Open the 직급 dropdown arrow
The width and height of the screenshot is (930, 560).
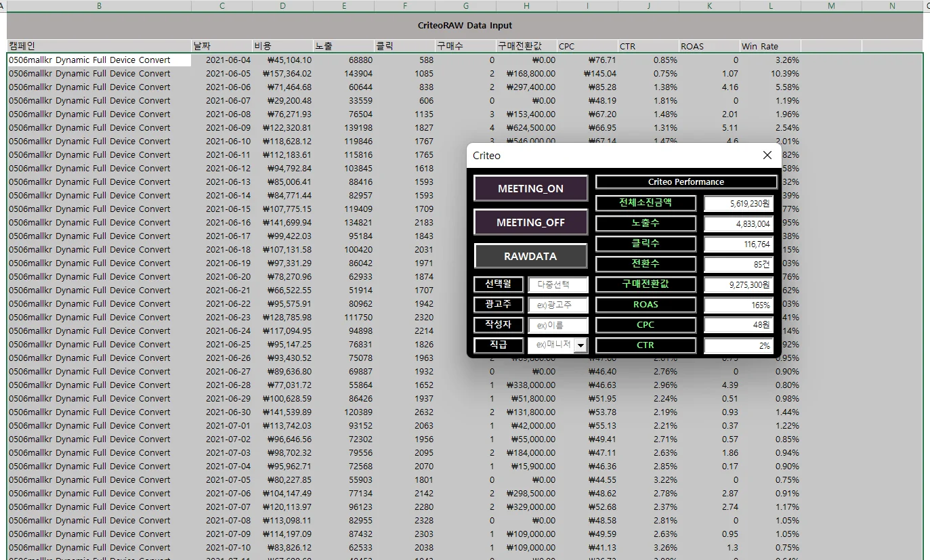pos(580,345)
